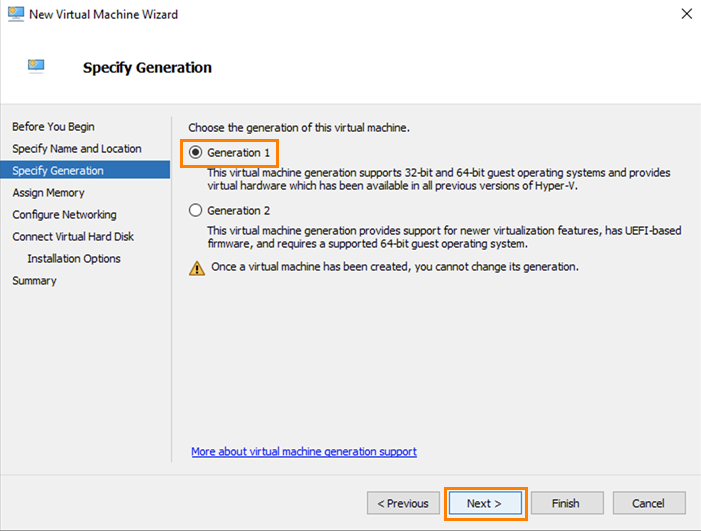The height and width of the screenshot is (531, 701).
Task: Cancel the New Virtual Machine Wizard
Action: point(648,503)
